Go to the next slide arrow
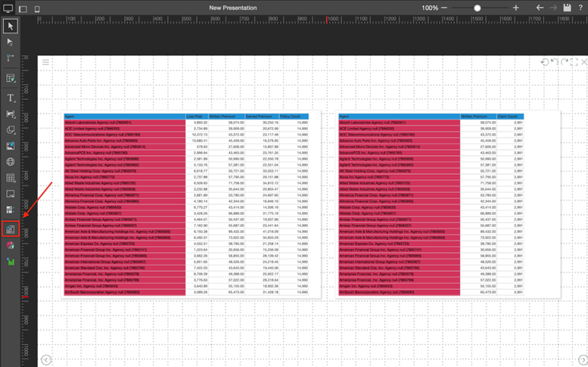 tap(583, 360)
